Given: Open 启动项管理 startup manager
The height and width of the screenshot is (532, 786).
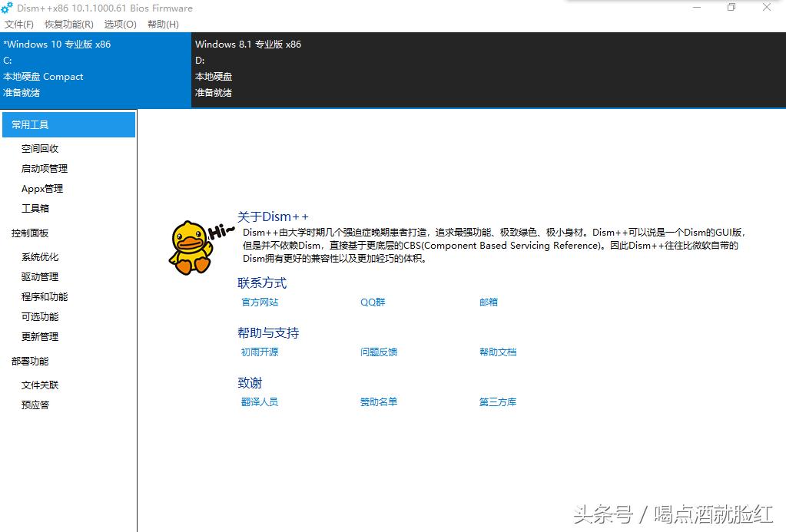Looking at the screenshot, I should pos(44,168).
